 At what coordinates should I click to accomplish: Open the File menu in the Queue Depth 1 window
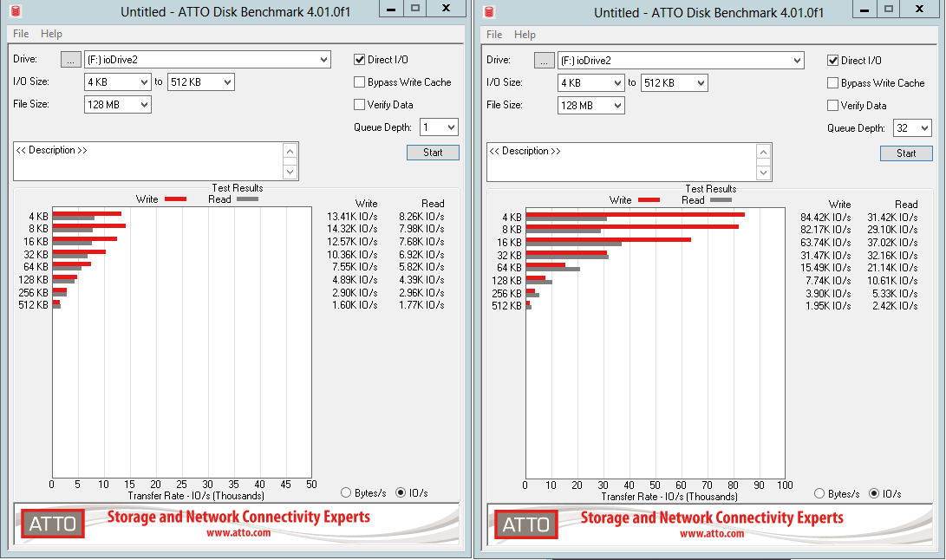click(21, 34)
